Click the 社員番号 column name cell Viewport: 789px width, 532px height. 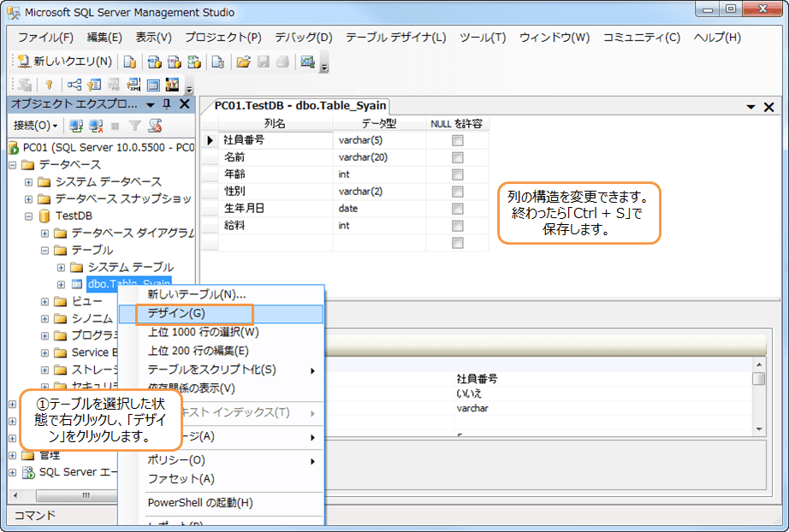point(276,140)
